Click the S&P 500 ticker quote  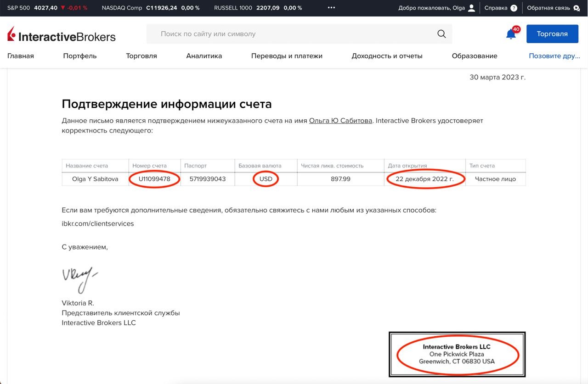47,8
